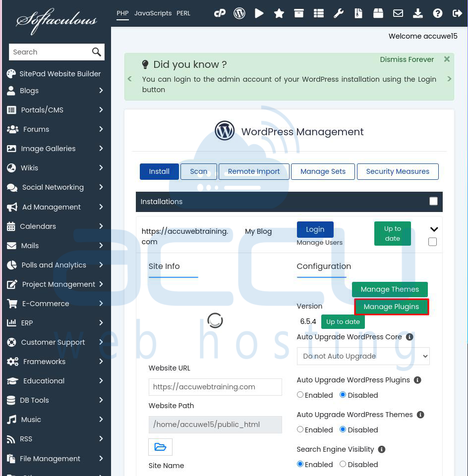This screenshot has width=468, height=476.
Task: Open WordPress manager icon in top toolbar
Action: pos(239,13)
